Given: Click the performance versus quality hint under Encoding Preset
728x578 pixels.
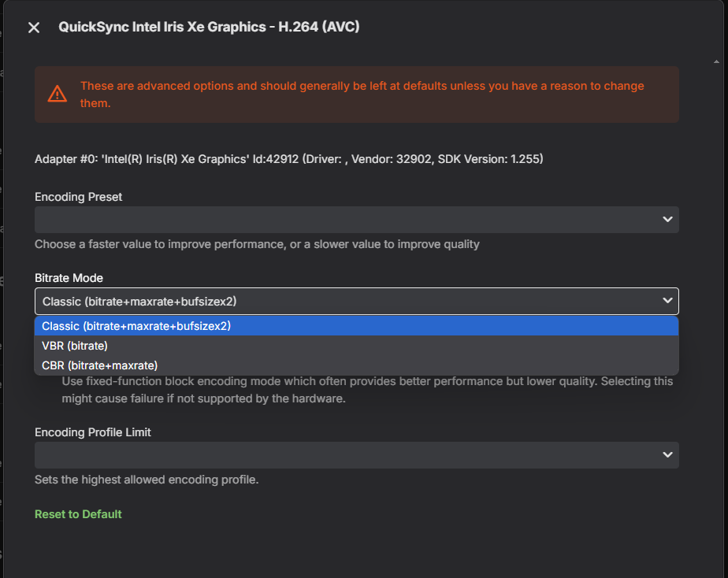Looking at the screenshot, I should (257, 243).
